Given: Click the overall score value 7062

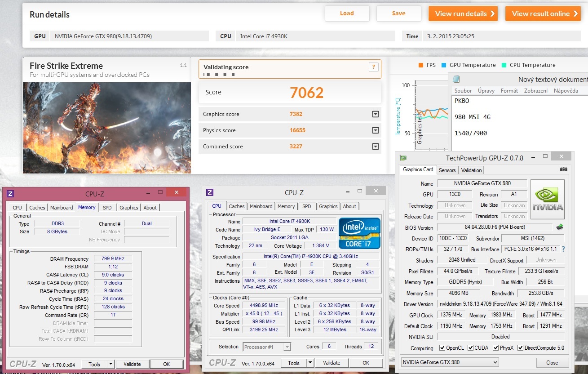Looking at the screenshot, I should coord(307,93).
